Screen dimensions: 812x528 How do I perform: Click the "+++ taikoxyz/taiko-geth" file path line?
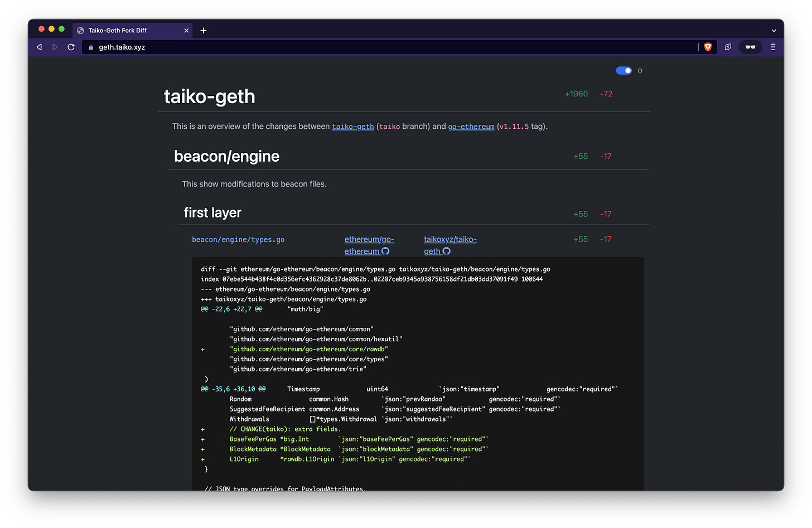pyautogui.click(x=284, y=299)
